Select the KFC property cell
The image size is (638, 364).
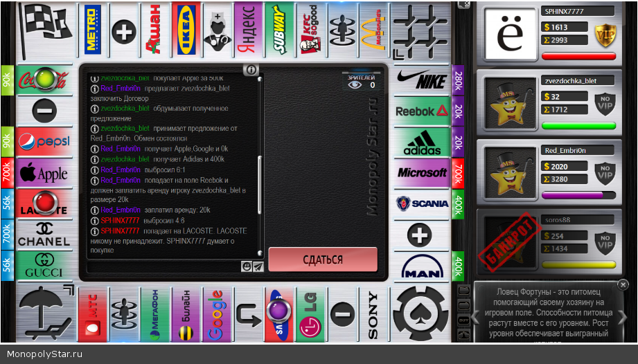[310, 30]
